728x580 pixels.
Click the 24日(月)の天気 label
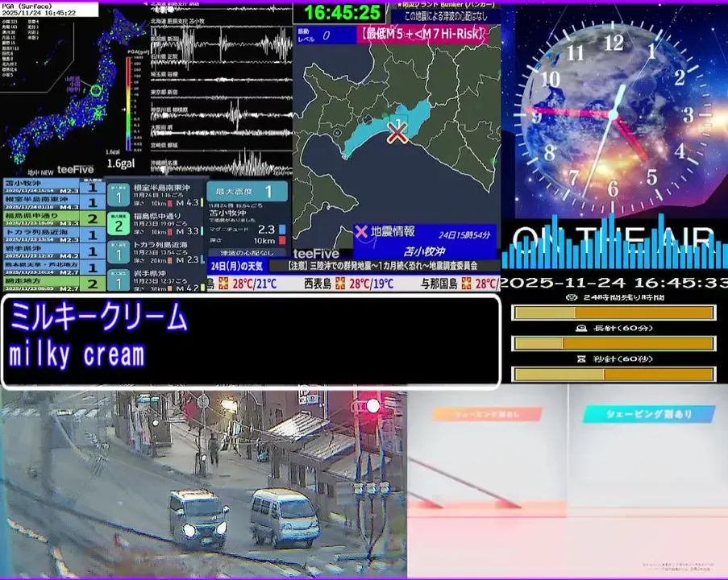[237, 266]
